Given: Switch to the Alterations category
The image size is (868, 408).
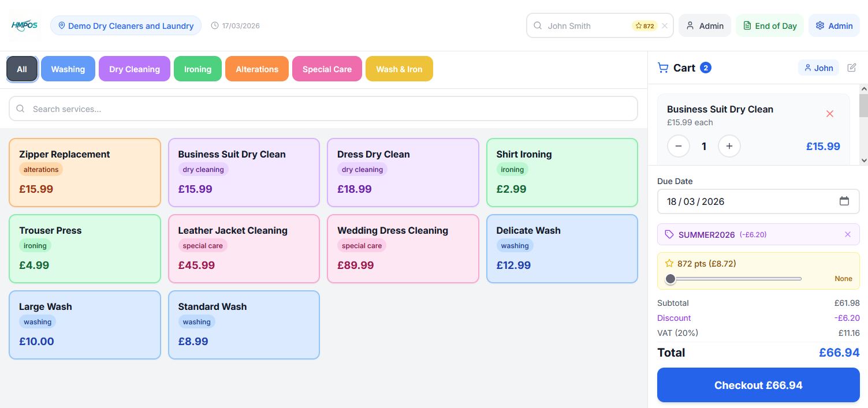Looking at the screenshot, I should point(257,69).
